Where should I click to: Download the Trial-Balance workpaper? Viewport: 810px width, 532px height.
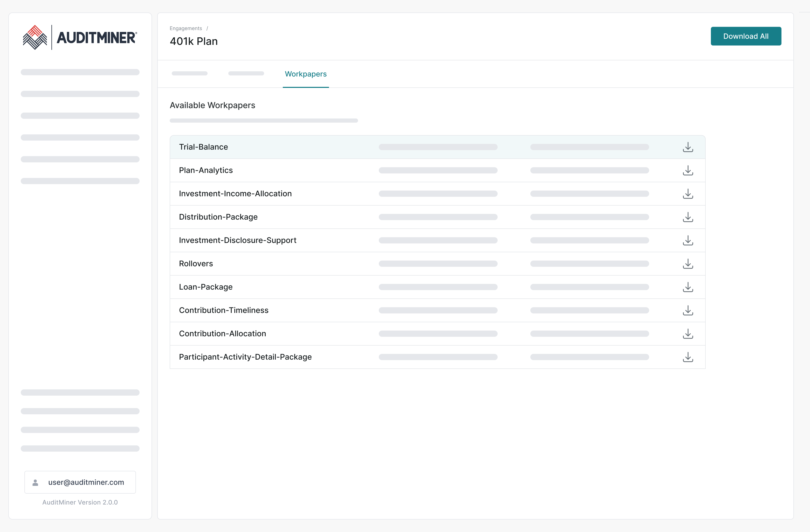click(688, 147)
